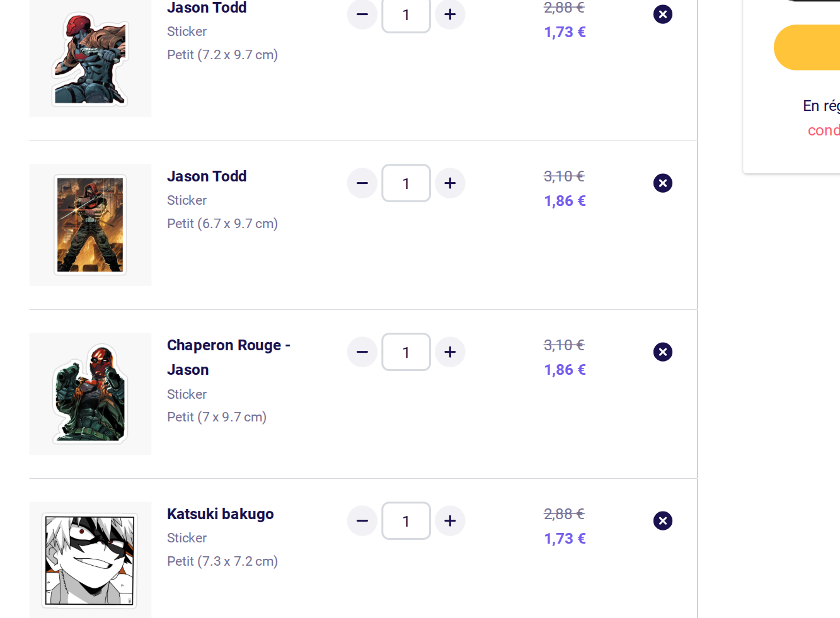Edit quantity field for Katsuki bakugo sticker
Image resolution: width=840 pixels, height=618 pixels.
[406, 521]
